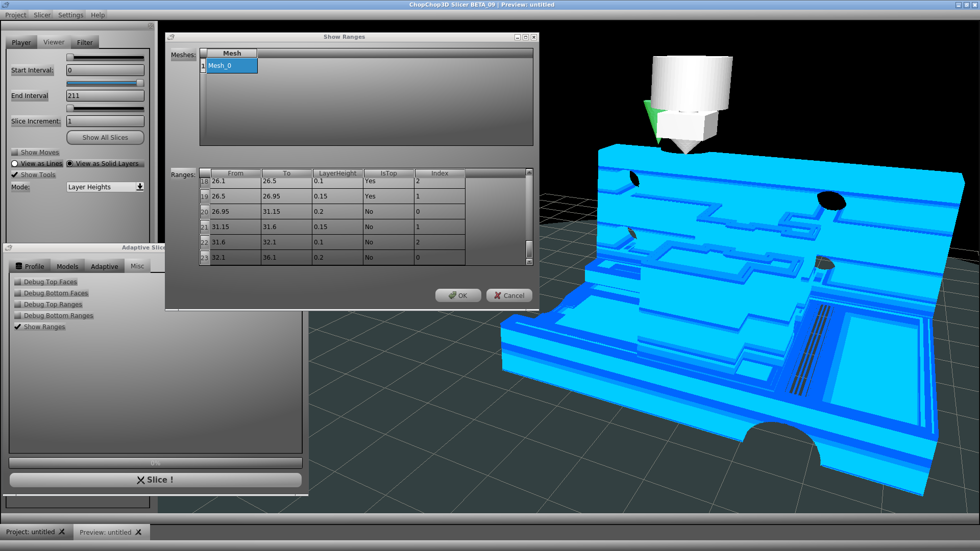Switch to the Filter tab
980x551 pixels.
85,42
